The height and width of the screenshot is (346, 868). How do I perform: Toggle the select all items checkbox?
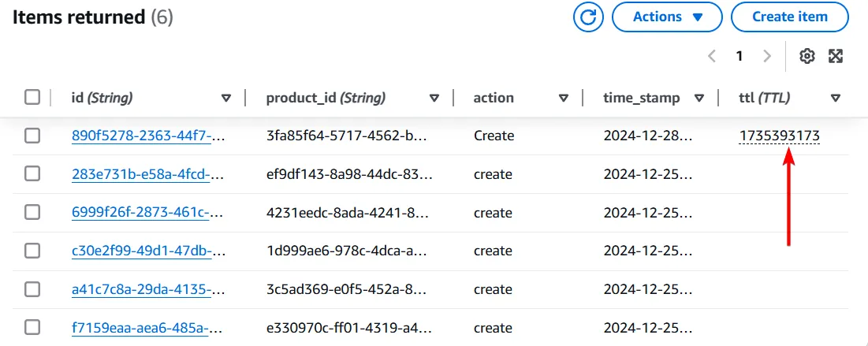click(x=32, y=98)
